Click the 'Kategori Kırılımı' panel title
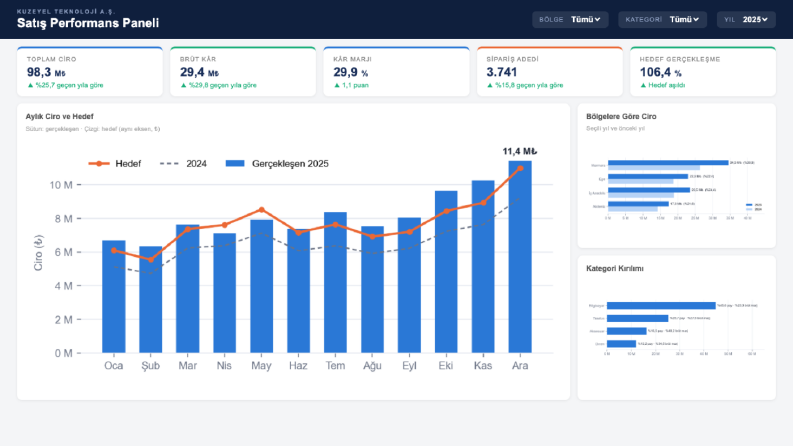 tap(614, 269)
